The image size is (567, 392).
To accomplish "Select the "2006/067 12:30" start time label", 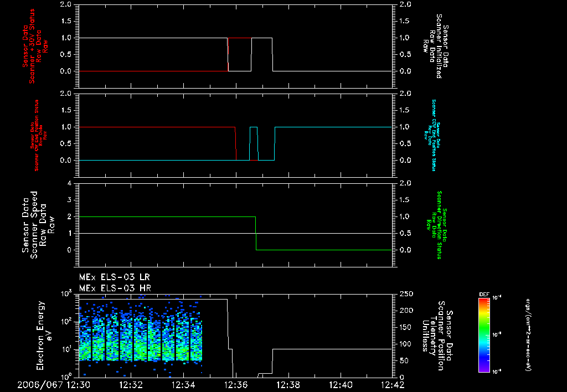I will point(54,385).
